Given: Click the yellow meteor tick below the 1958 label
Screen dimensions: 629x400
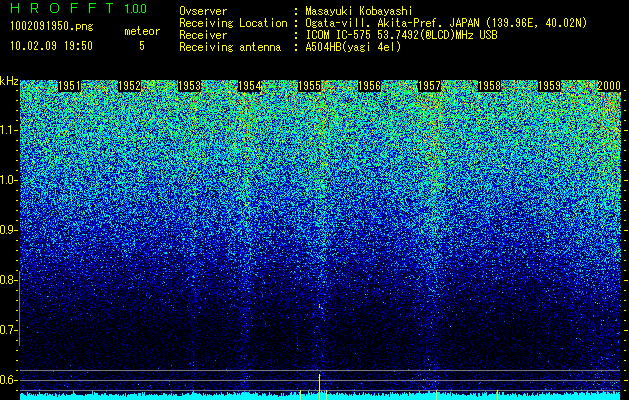Looking at the screenshot, I should point(497,395).
